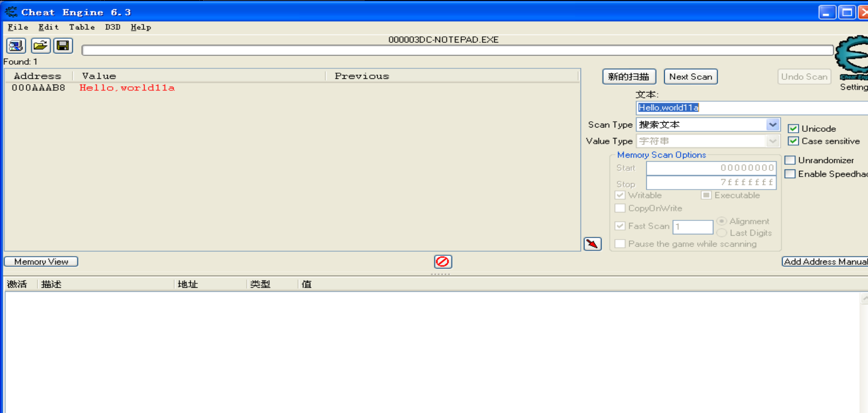Toggle the Case sensitive checkbox
Screen dimensions: 868x413
793,141
